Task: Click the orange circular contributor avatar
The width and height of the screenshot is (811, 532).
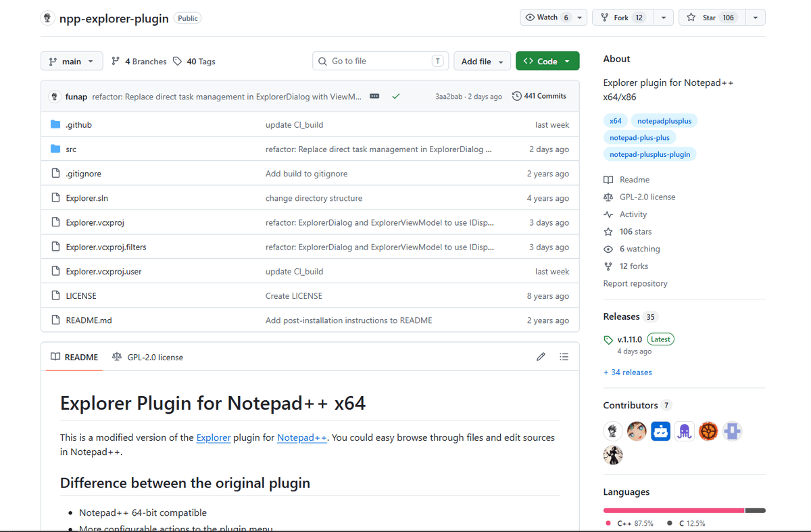Action: coord(708,431)
